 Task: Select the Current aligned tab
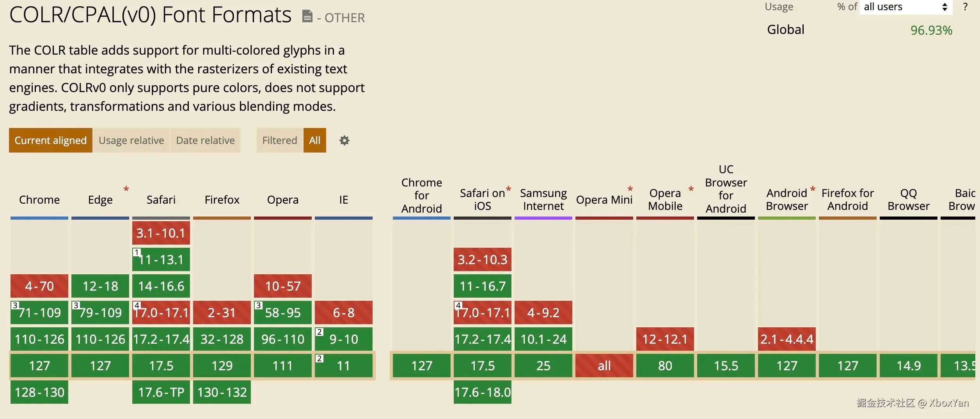[x=51, y=140]
